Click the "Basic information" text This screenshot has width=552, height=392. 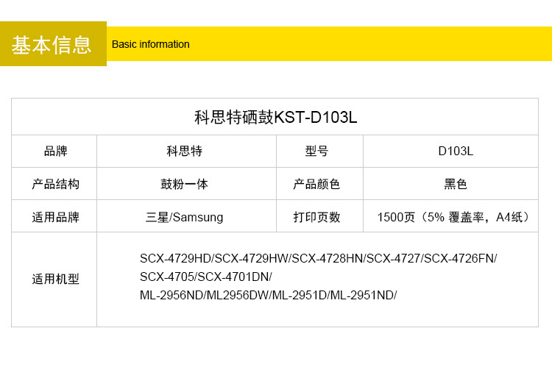150,44
